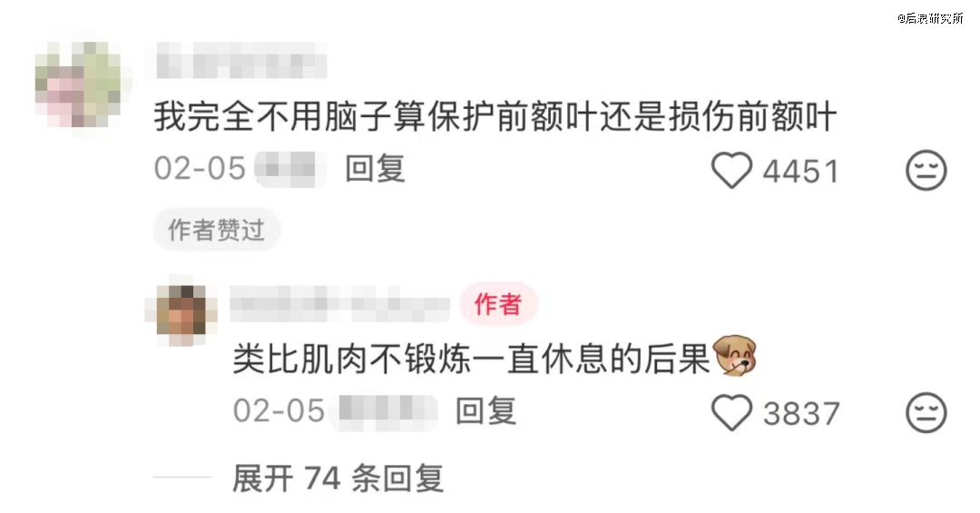Tap the dog emoji in author's reply
This screenshot has width=980, height=513.
[736, 355]
